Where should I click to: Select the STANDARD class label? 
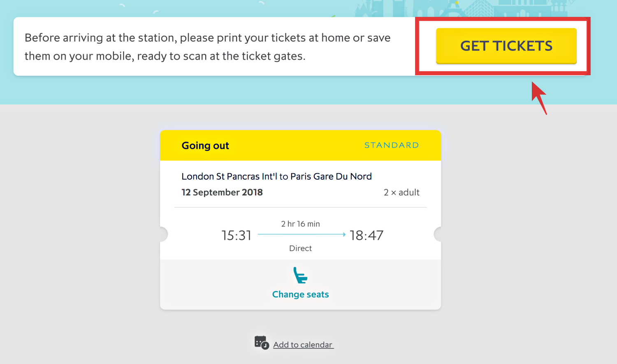[392, 145]
